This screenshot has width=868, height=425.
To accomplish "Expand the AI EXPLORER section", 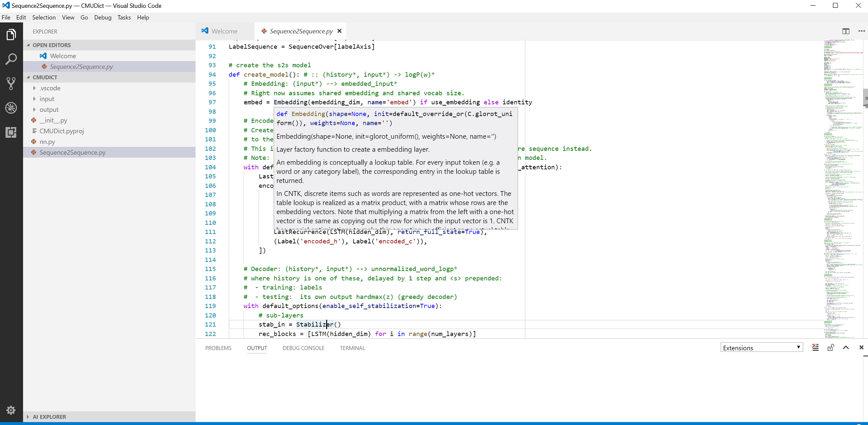I will pos(50,416).
